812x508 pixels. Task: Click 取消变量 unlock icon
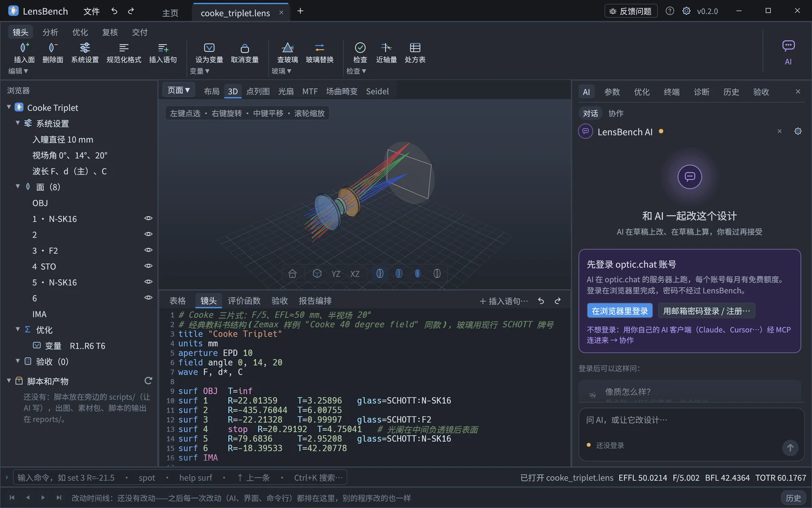(245, 48)
